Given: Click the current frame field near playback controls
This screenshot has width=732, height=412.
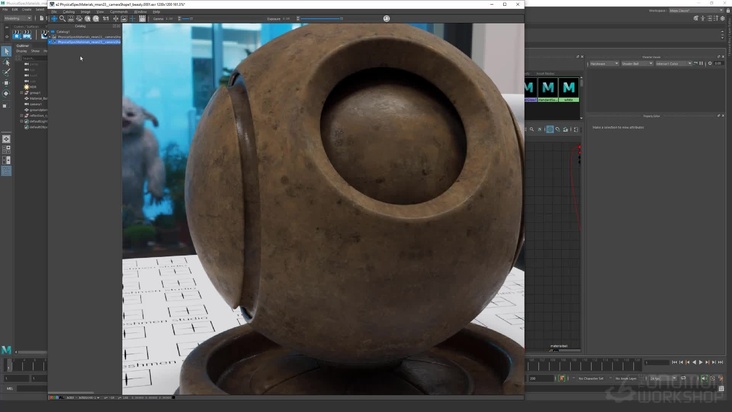Looking at the screenshot, I should [x=657, y=362].
